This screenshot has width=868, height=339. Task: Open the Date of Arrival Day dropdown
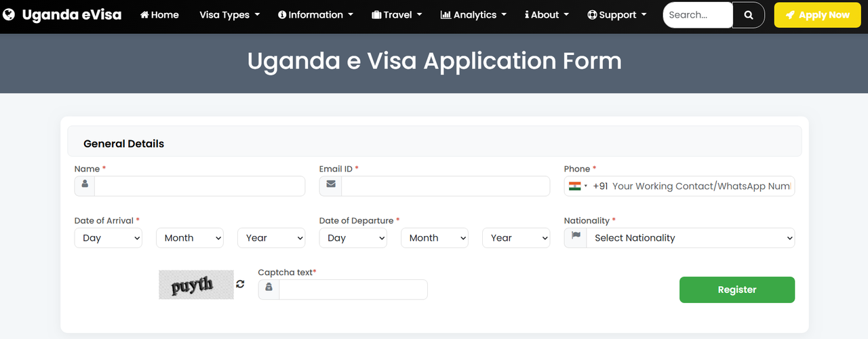(x=108, y=238)
